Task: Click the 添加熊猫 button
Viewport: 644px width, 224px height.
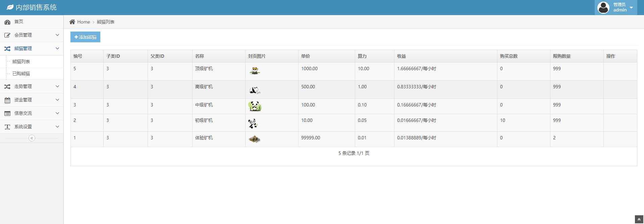Action: pos(85,37)
